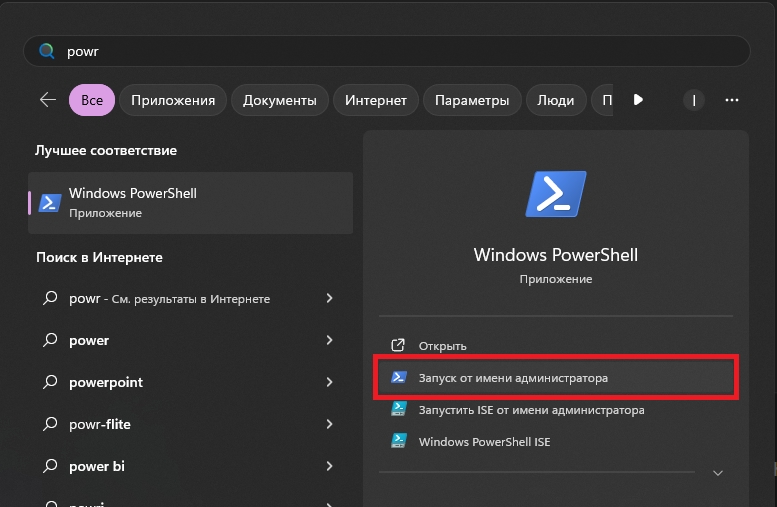
Task: Click the large Windows PowerShell logo
Action: point(556,195)
